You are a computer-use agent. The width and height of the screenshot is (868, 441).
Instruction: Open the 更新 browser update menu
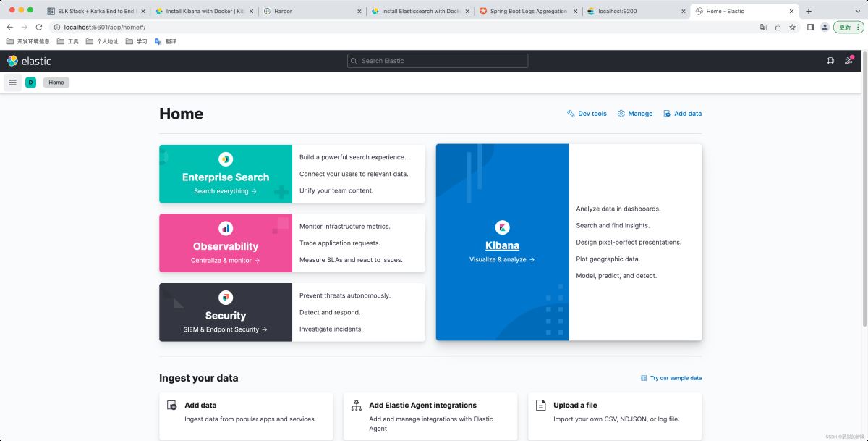[848, 27]
